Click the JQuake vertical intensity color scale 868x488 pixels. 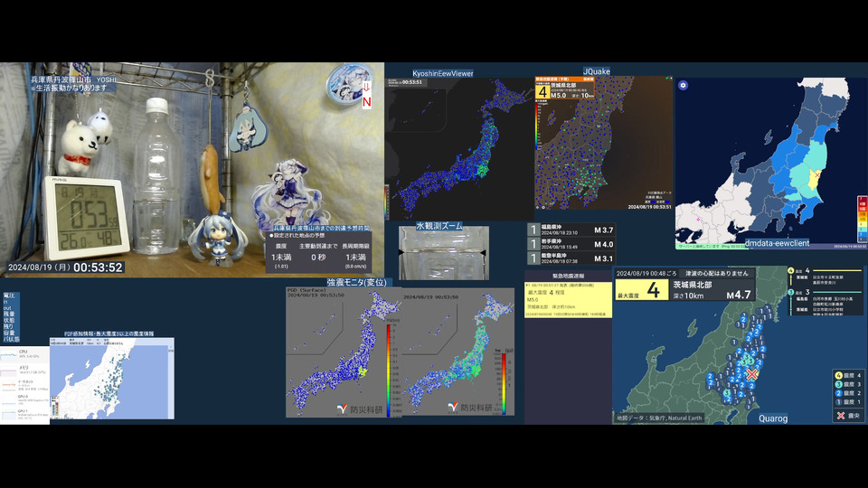(x=537, y=126)
